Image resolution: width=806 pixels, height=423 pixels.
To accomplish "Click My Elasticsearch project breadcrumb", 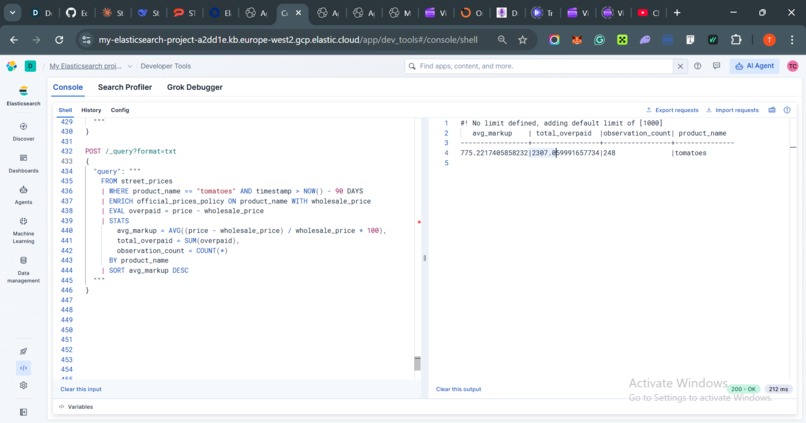I will point(85,66).
